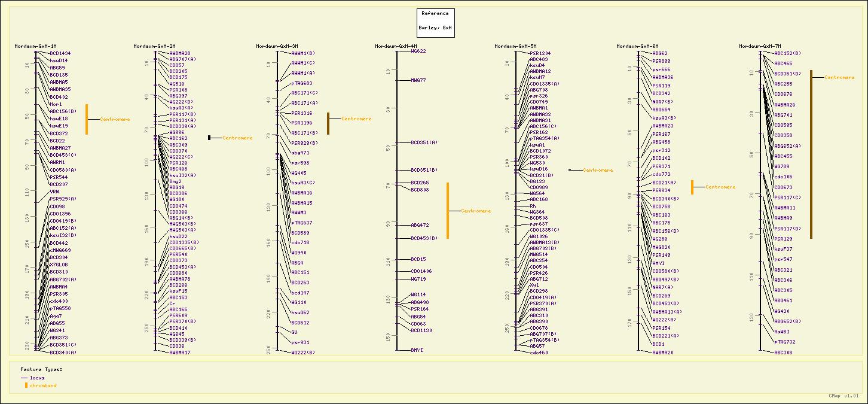Viewport: 868px width, 404px height.
Task: Open the BMYI locus at the bottom of 4H
Action: pyautogui.click(x=417, y=350)
